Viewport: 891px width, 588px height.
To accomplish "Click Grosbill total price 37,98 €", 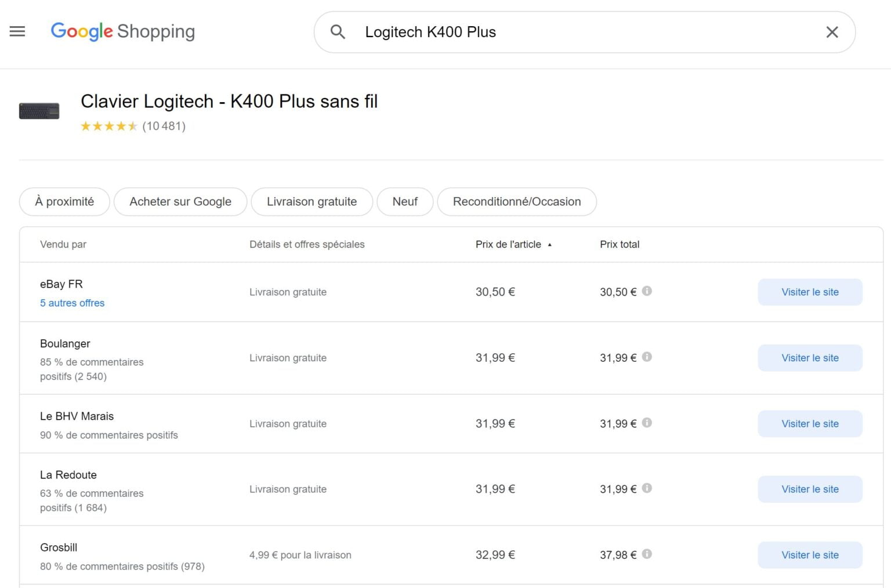I will 618,555.
